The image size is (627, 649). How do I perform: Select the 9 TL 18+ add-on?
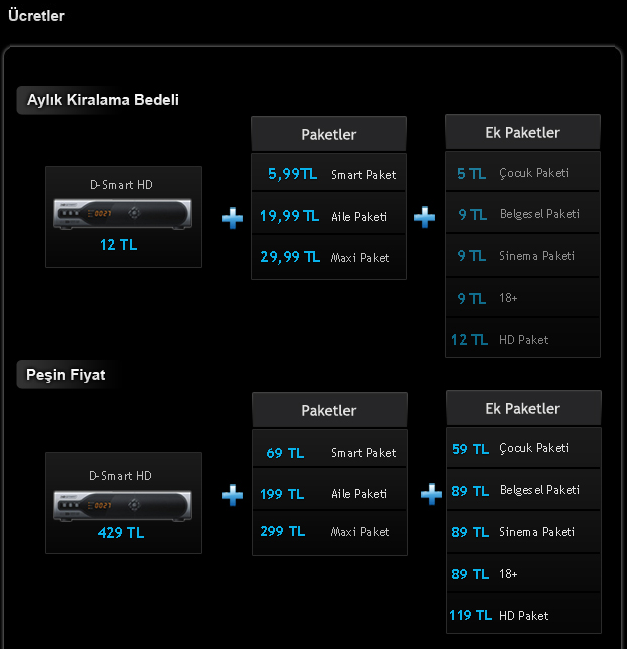click(x=523, y=298)
